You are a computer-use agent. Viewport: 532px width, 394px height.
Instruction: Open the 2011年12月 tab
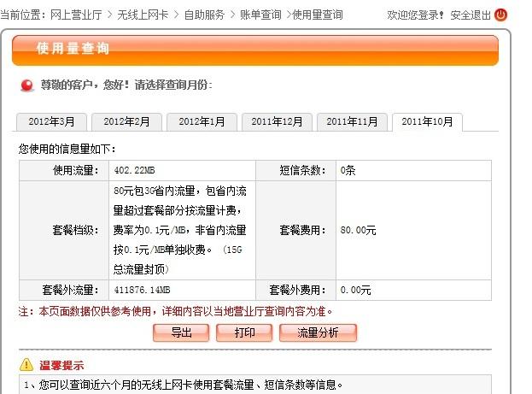point(277,121)
